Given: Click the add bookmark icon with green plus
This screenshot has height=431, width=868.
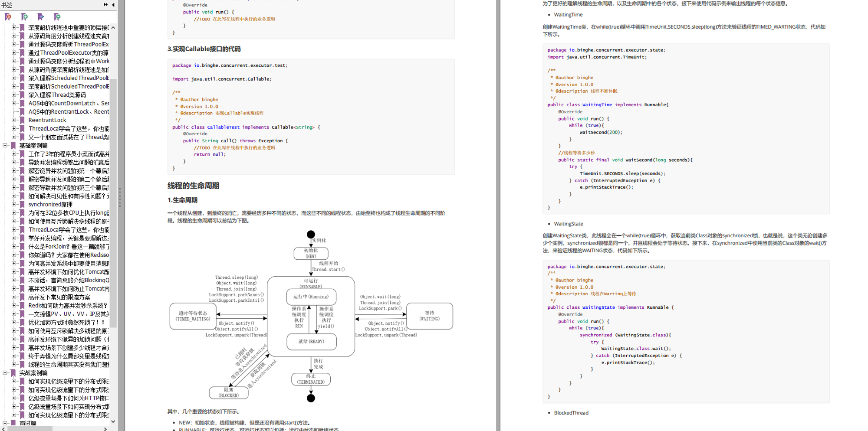Looking at the screenshot, I should pyautogui.click(x=24, y=17).
